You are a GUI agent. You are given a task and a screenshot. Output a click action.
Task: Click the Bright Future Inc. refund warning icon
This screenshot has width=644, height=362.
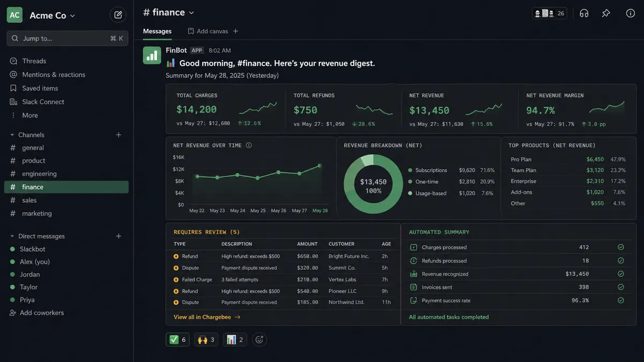176,256
